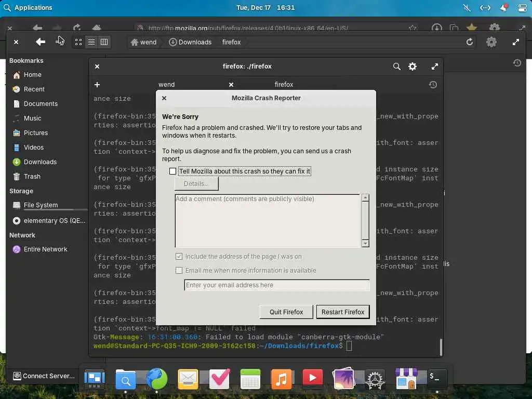Go to wend home breadcrumb

pyautogui.click(x=144, y=42)
